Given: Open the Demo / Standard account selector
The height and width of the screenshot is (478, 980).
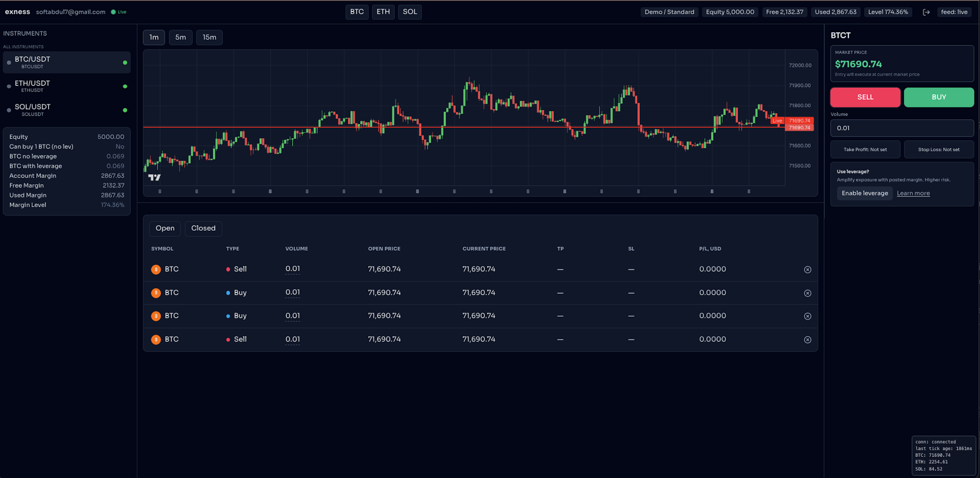Looking at the screenshot, I should pyautogui.click(x=669, y=12).
